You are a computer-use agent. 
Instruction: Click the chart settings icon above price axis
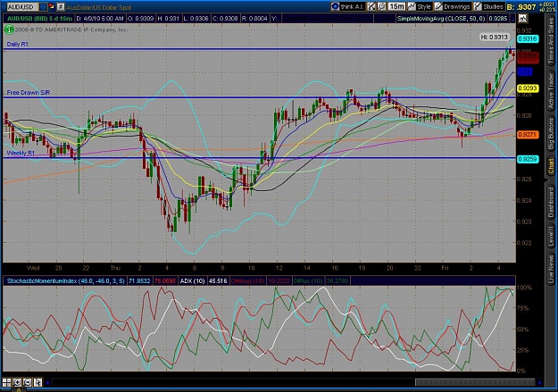(523, 18)
